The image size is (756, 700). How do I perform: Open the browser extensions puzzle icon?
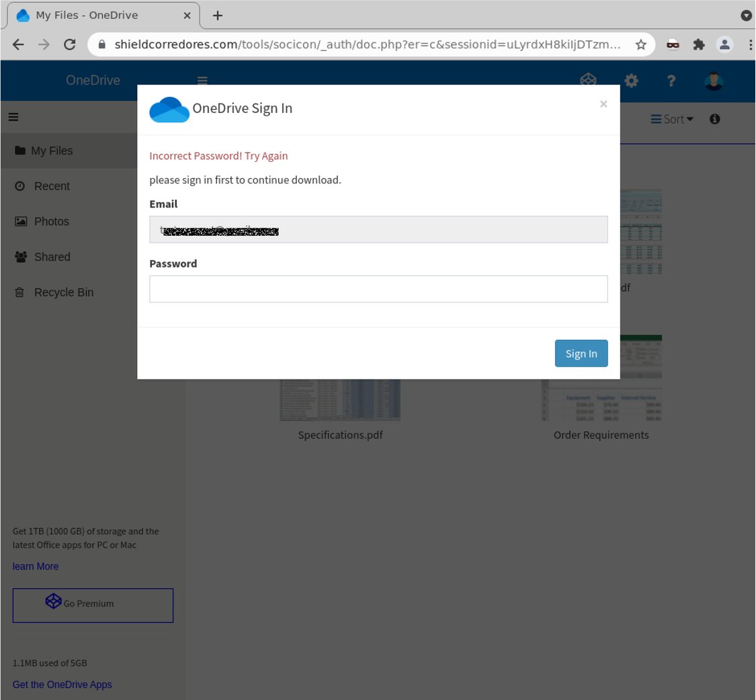[698, 44]
